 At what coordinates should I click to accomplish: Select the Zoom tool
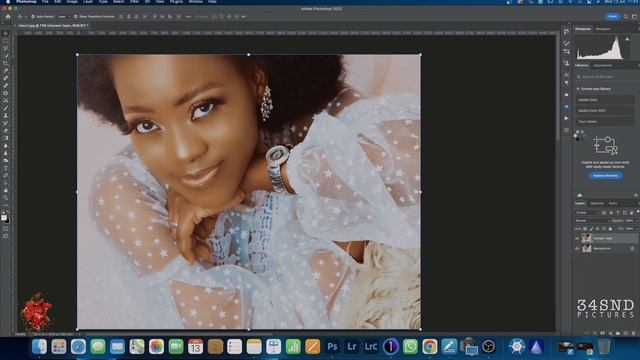tap(6, 198)
